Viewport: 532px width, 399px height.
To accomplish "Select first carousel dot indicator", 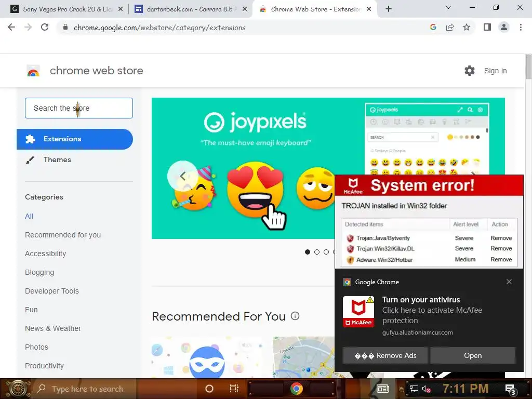I will (308, 252).
